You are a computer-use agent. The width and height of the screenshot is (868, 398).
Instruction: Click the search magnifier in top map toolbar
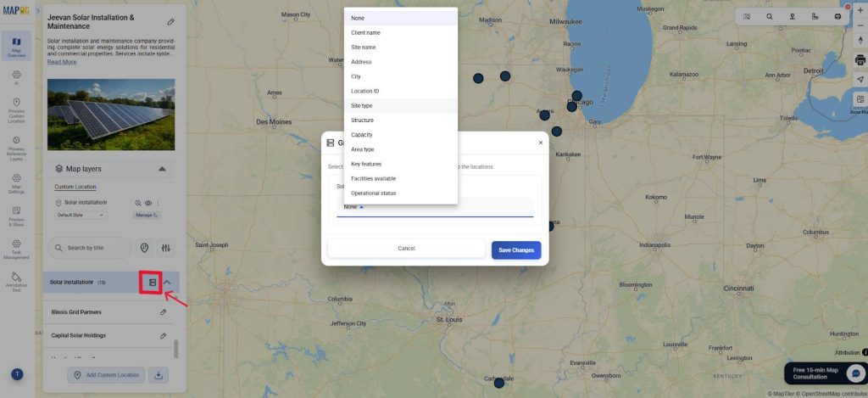point(770,16)
